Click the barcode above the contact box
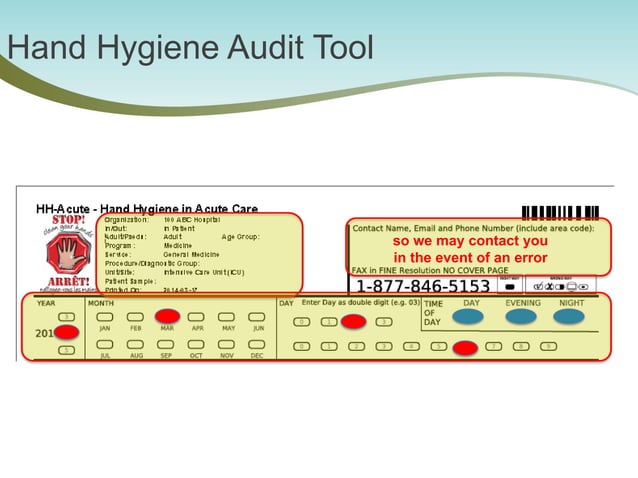638x478 pixels. tap(560, 212)
